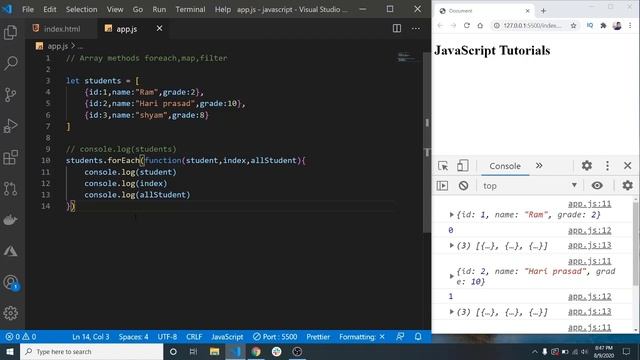Open the pull requests icon in activity bar

click(x=11, y=189)
